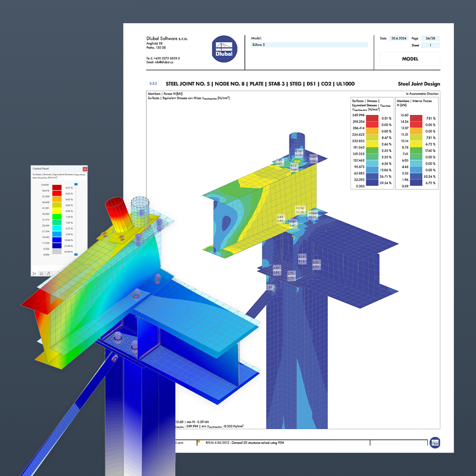Click the Dlubal bridge logo in report header

224,49
